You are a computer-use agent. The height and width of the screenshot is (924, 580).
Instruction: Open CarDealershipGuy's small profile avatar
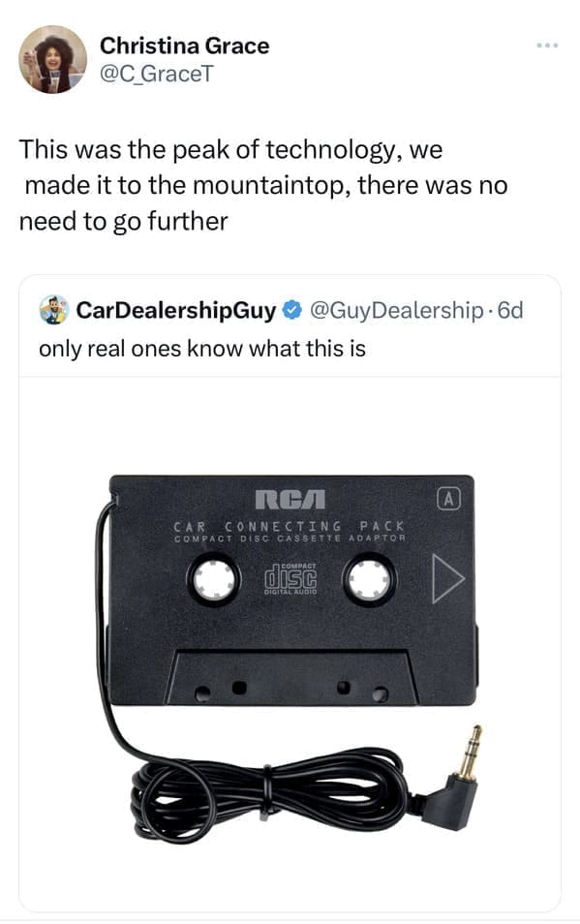pyautogui.click(x=54, y=310)
